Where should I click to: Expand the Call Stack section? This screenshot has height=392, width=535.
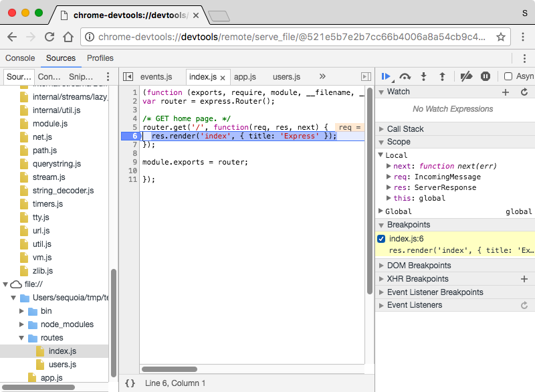tap(381, 129)
